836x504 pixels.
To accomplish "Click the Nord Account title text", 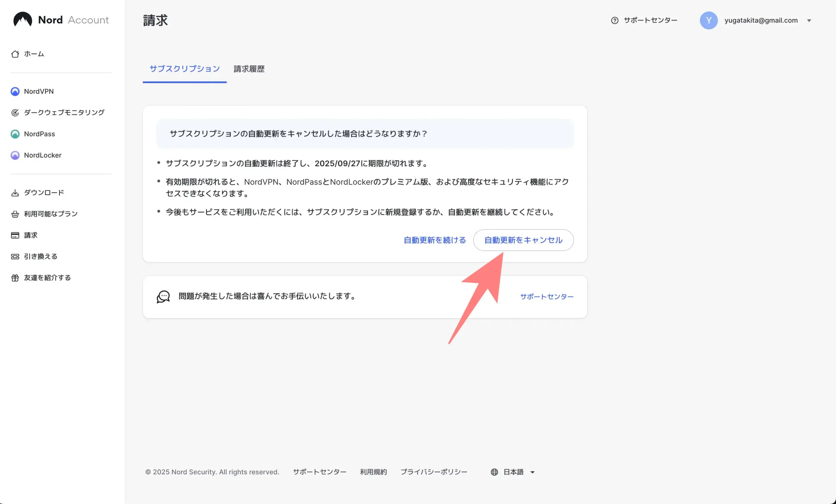I will [73, 20].
